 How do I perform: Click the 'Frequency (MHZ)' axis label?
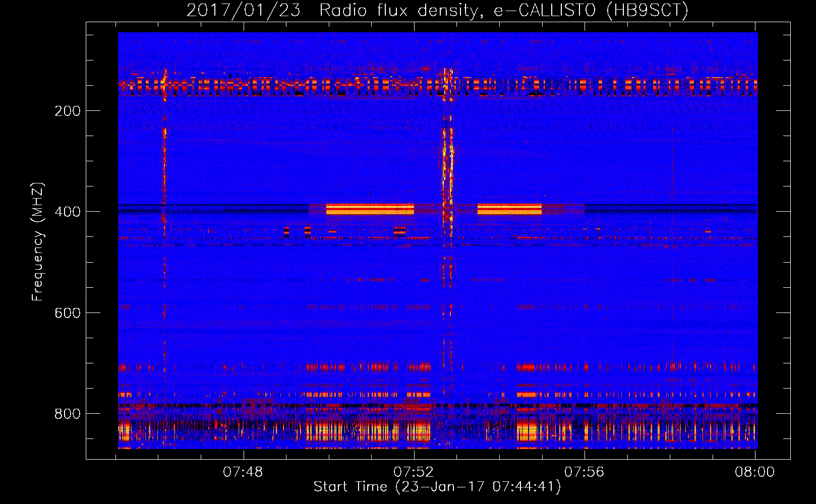[x=38, y=242]
